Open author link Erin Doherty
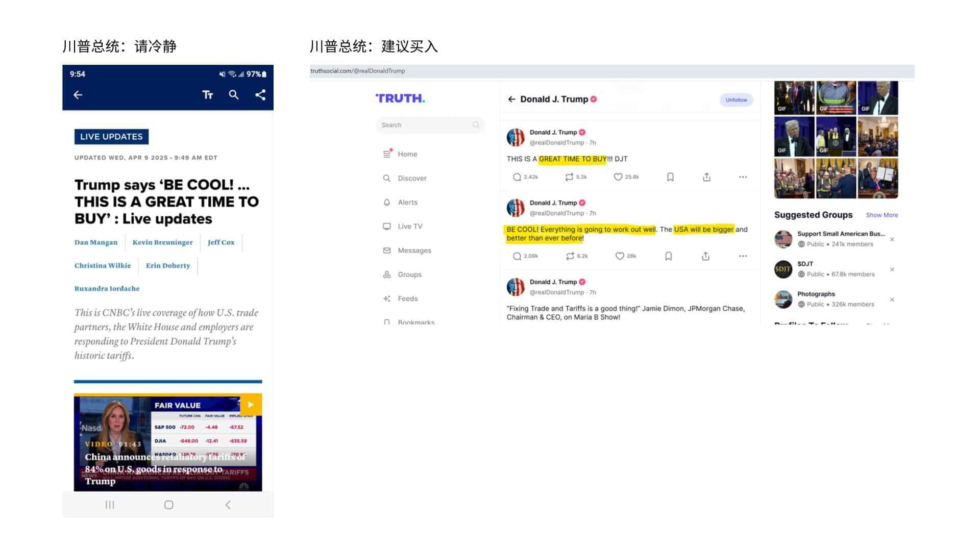The width and height of the screenshot is (980, 551). (x=168, y=265)
